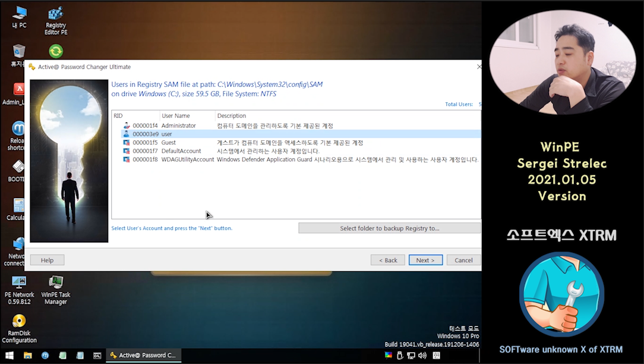Click Select folder to backup Registry button
Screen dimensions: 644x364
pyautogui.click(x=389, y=228)
